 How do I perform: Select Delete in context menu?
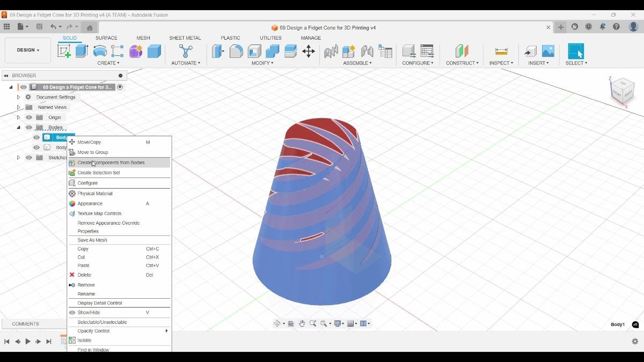click(x=119, y=275)
